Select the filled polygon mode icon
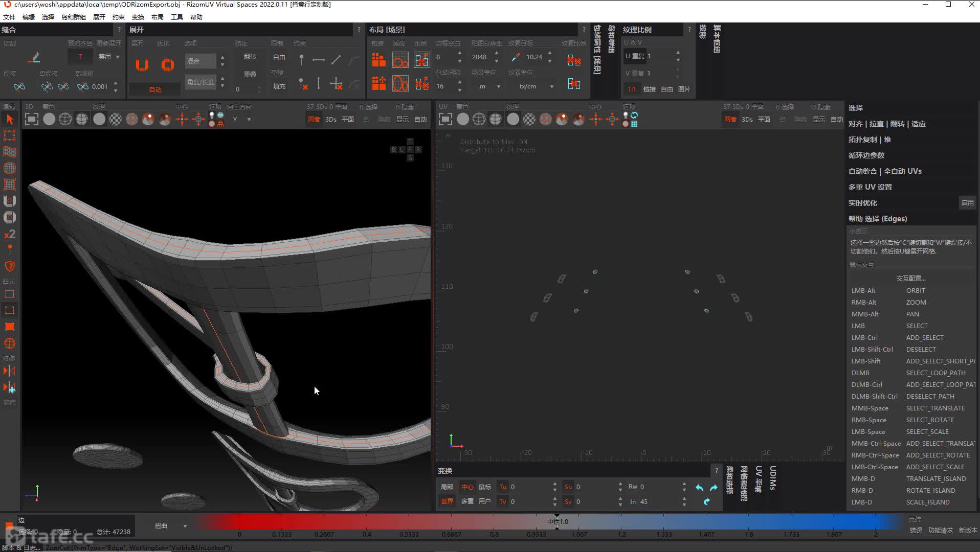The width and height of the screenshot is (980, 552). click(10, 327)
